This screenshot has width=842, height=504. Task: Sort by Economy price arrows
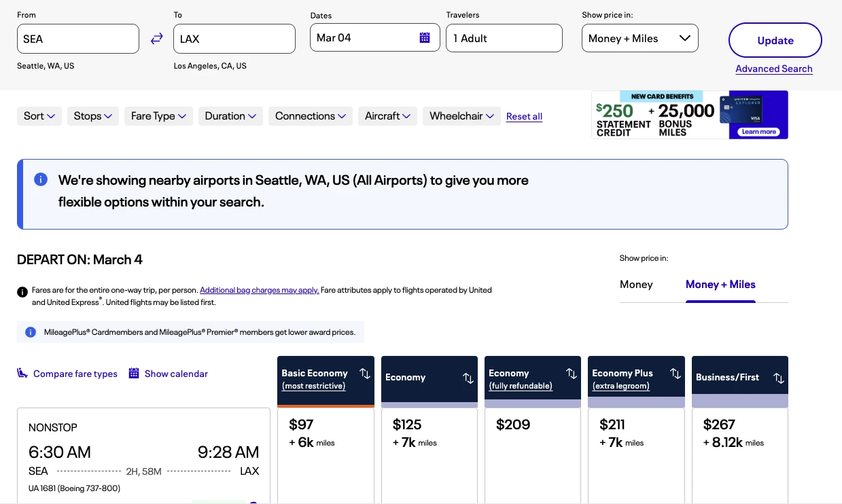coord(468,378)
